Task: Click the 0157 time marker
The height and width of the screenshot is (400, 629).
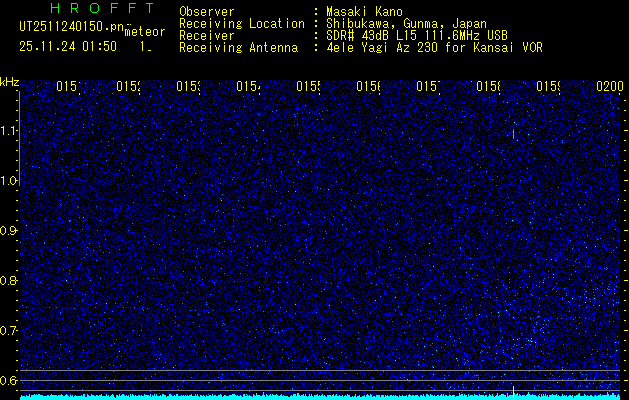Action: [x=428, y=86]
